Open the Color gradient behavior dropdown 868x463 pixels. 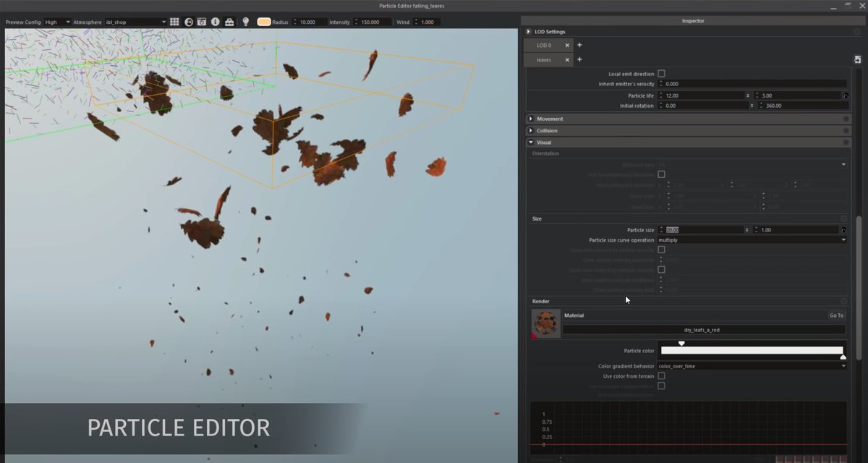click(751, 366)
